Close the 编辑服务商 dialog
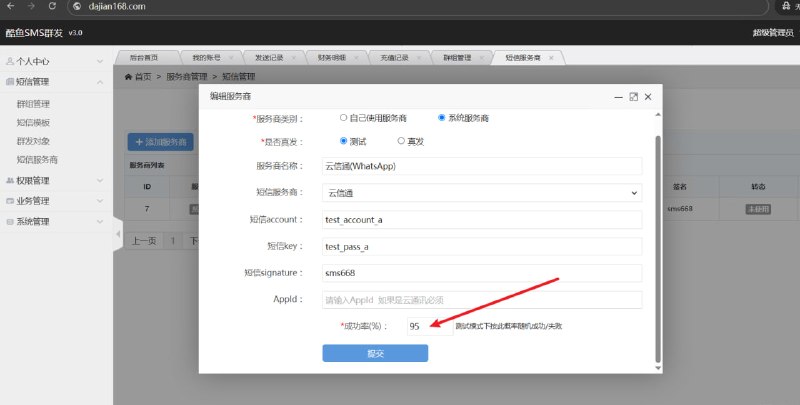 pyautogui.click(x=648, y=97)
